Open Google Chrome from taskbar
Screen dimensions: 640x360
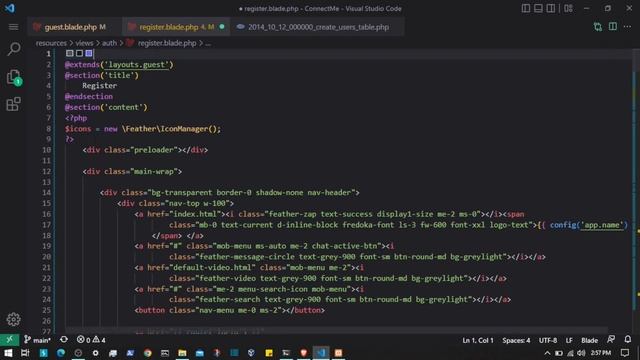(x=147, y=353)
